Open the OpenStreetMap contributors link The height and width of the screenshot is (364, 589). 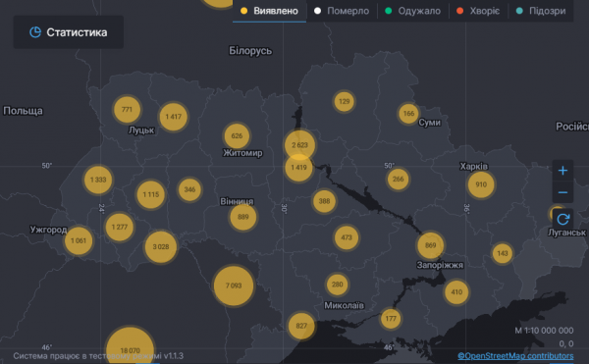coord(515,355)
